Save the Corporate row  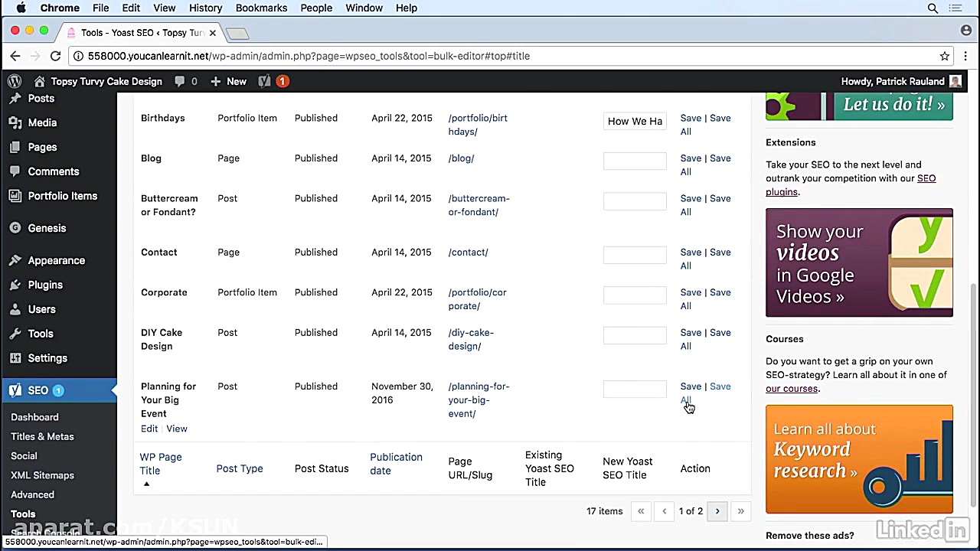pyautogui.click(x=691, y=292)
